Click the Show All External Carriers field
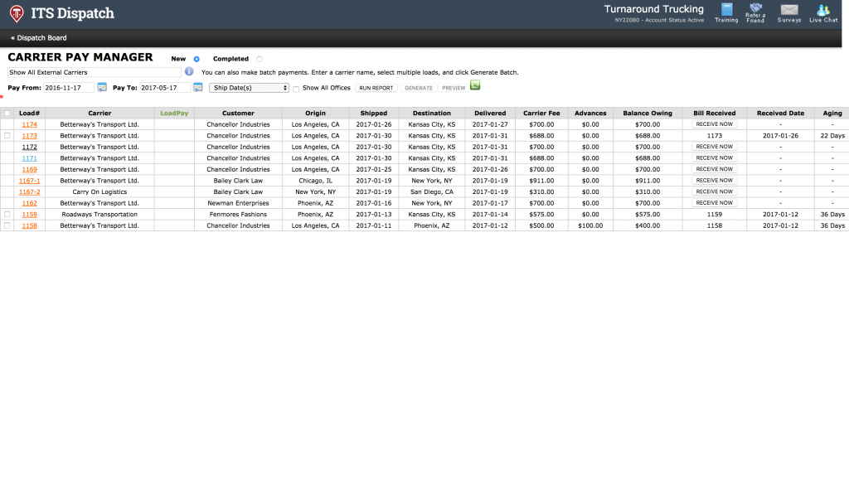Image resolution: width=849 pixels, height=504 pixels. 95,72
